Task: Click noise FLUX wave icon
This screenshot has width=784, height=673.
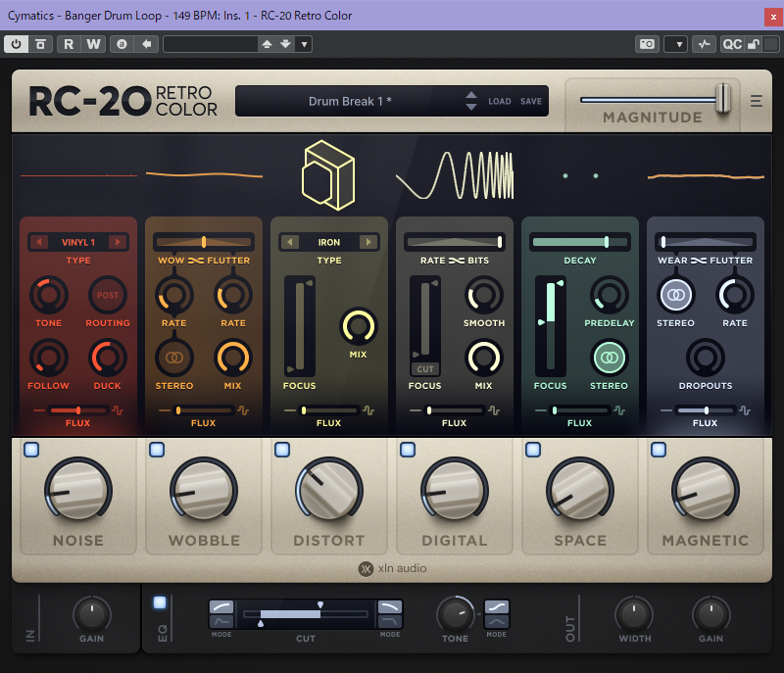Action: click(x=118, y=410)
